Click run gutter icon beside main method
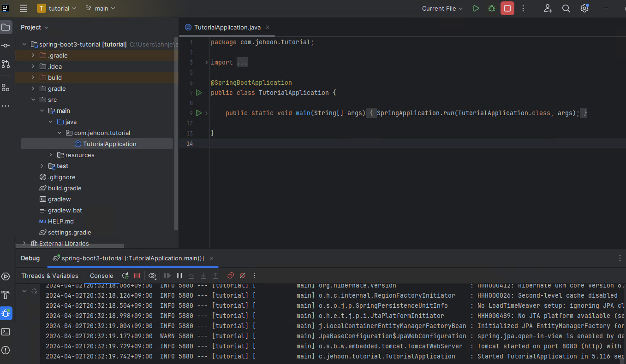626x364 pixels. pos(199,113)
